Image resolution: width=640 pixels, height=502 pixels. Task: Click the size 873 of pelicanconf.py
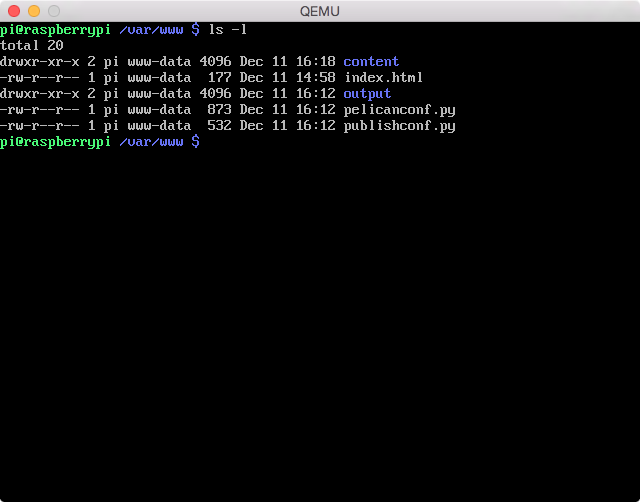pos(220,110)
